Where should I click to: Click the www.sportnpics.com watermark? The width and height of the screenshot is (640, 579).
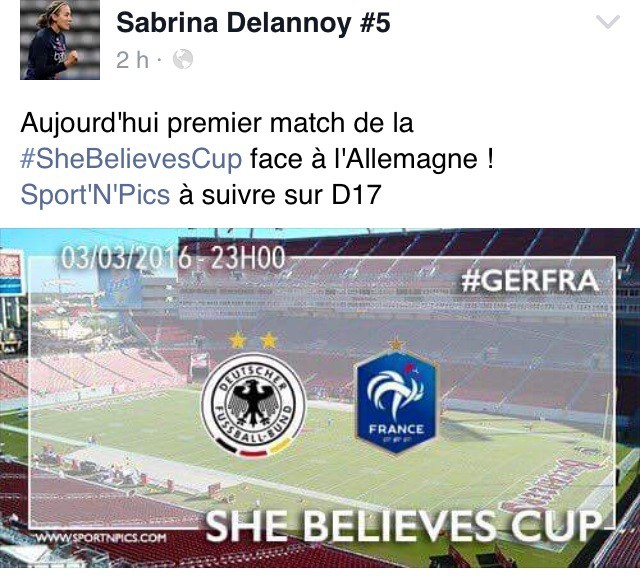(101, 537)
